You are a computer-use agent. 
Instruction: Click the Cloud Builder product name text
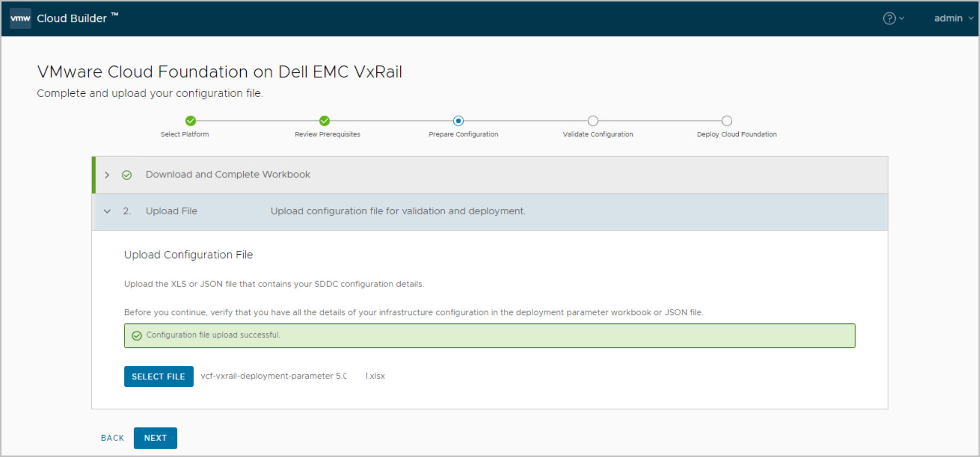coord(72,18)
